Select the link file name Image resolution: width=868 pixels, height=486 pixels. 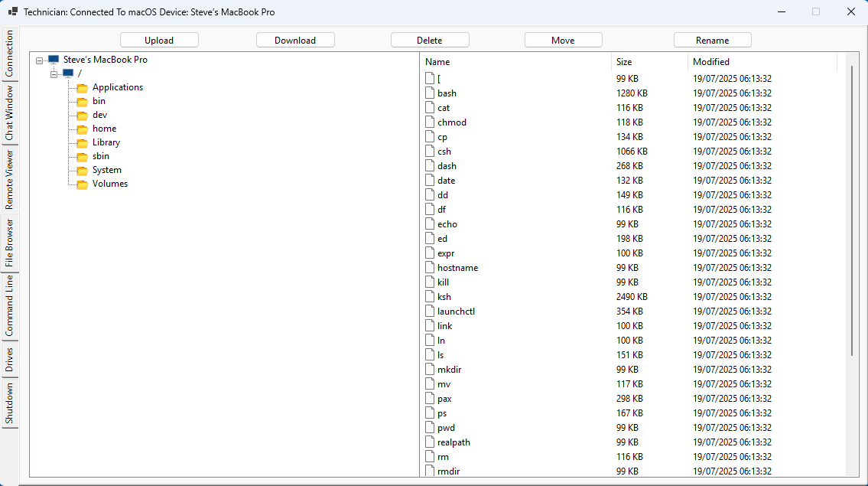click(x=444, y=326)
